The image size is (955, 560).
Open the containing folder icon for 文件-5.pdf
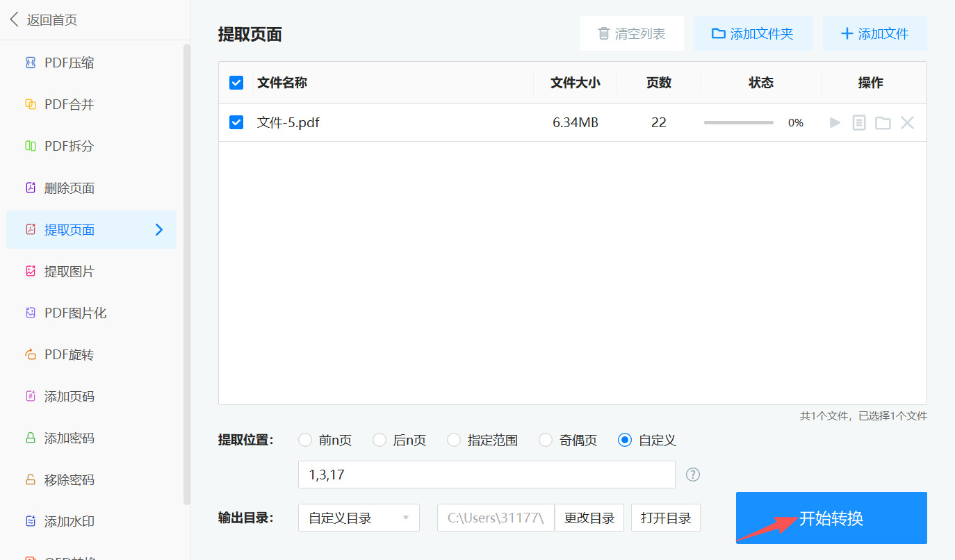[x=883, y=122]
